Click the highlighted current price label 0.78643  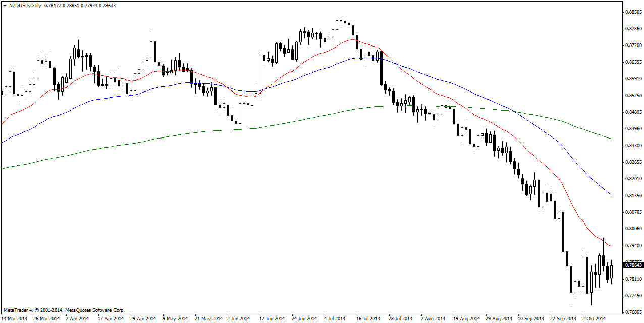(x=633, y=265)
